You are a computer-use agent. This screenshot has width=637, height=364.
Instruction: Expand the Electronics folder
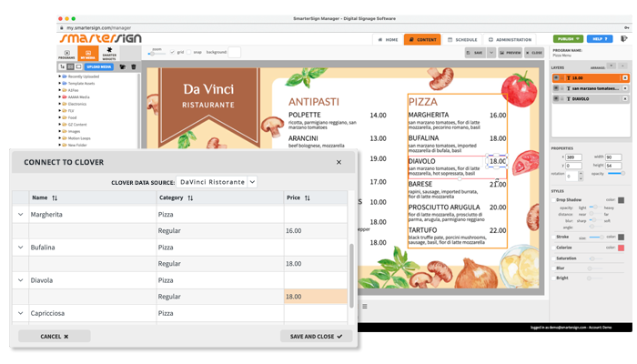click(x=60, y=104)
